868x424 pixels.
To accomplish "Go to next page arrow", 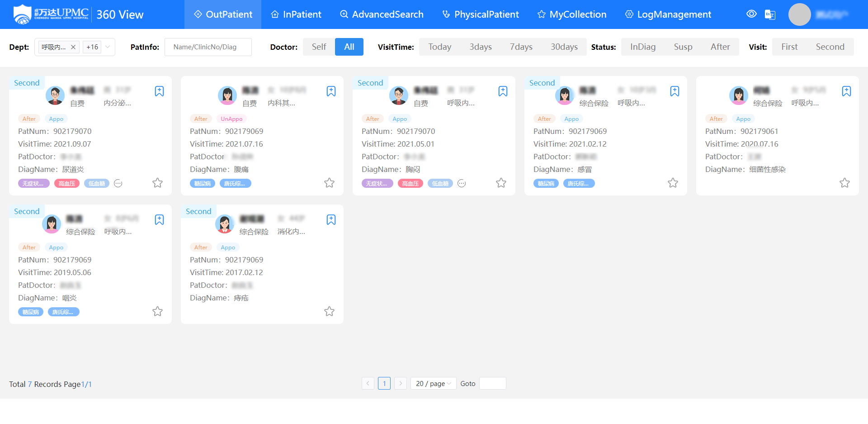I will (x=401, y=383).
